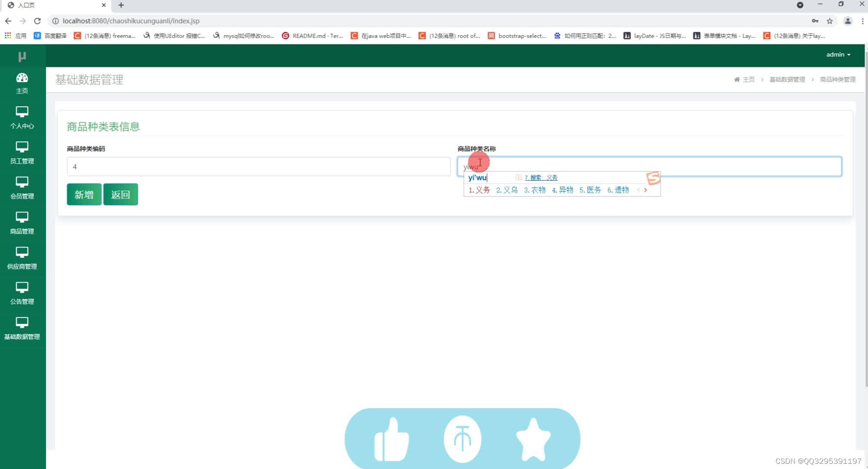Select IME candidate 6.遗物

click(618, 190)
